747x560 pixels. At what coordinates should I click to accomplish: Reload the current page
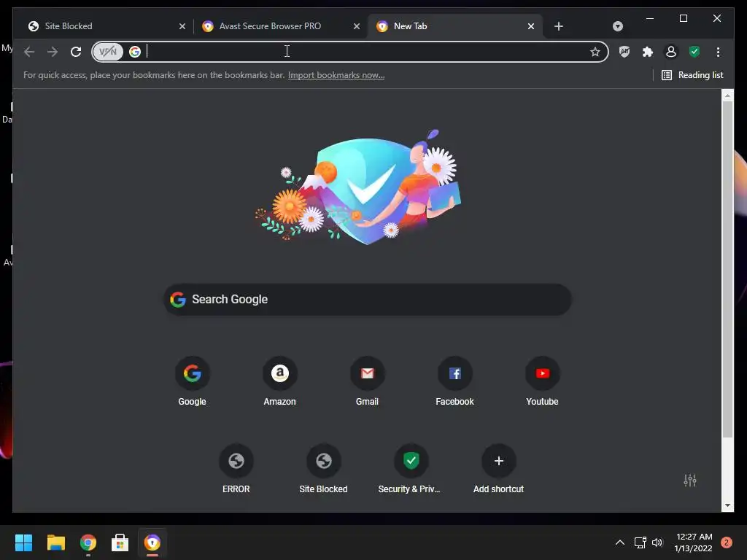(76, 52)
